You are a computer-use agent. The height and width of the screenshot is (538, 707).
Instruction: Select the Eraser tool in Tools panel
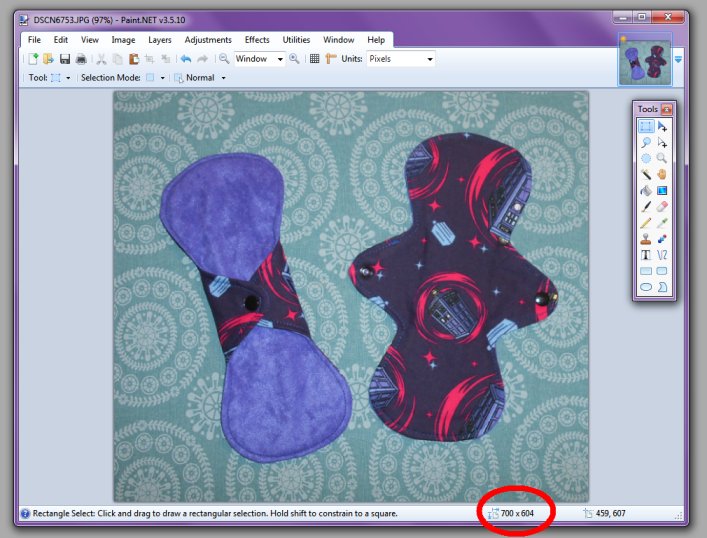pos(662,206)
